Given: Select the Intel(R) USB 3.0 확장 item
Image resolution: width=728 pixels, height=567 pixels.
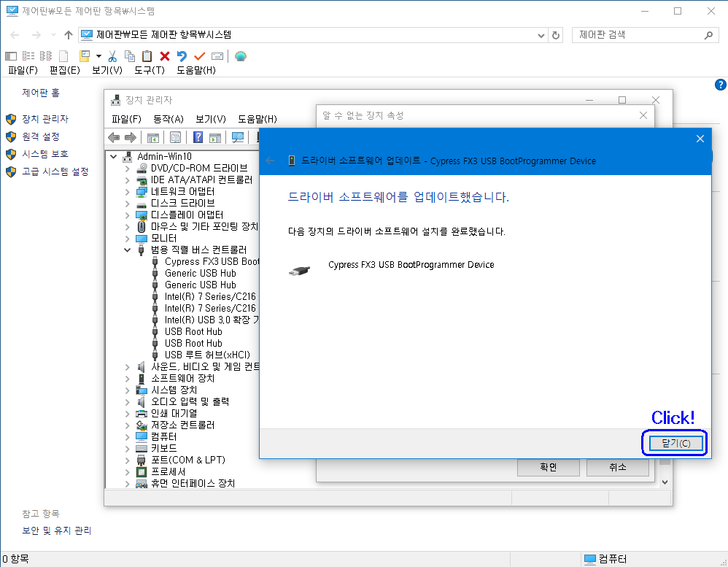Looking at the screenshot, I should coord(212,320).
